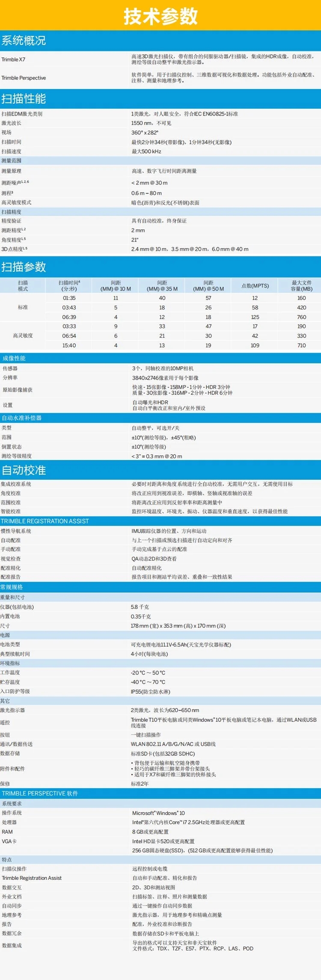Click the 01:35 scan time cell
The image size is (321, 980).
coord(69,298)
